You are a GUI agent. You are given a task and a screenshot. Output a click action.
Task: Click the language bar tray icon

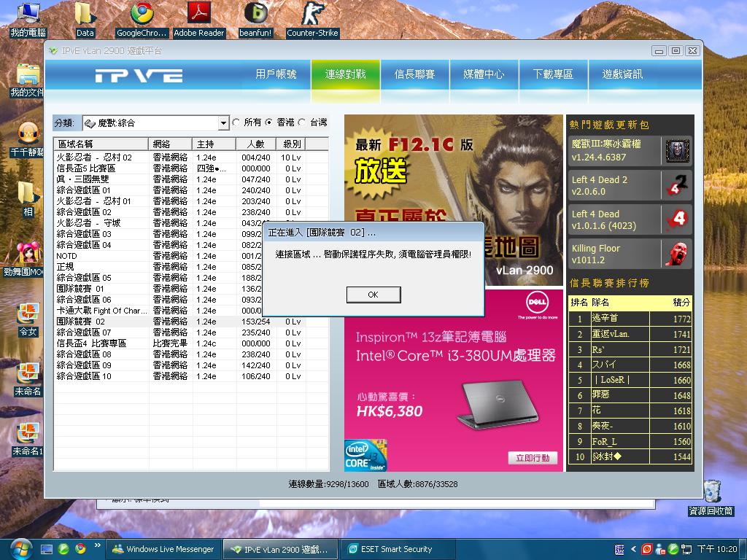pos(620,549)
